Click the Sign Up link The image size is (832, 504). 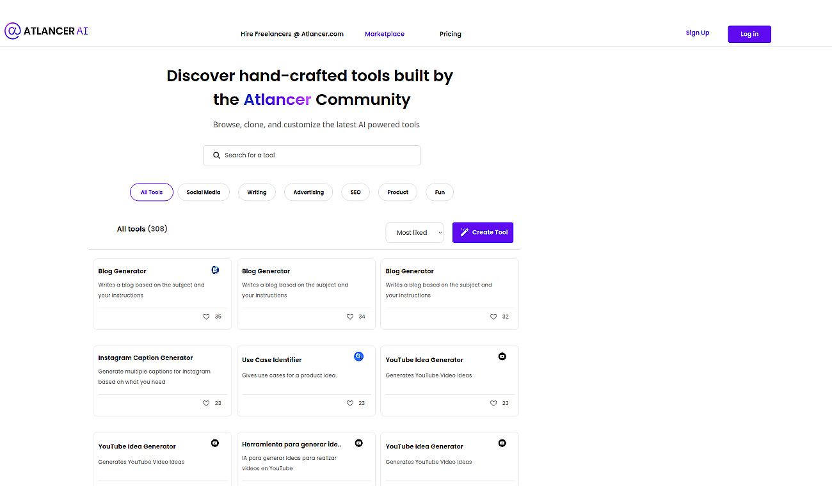click(x=698, y=33)
